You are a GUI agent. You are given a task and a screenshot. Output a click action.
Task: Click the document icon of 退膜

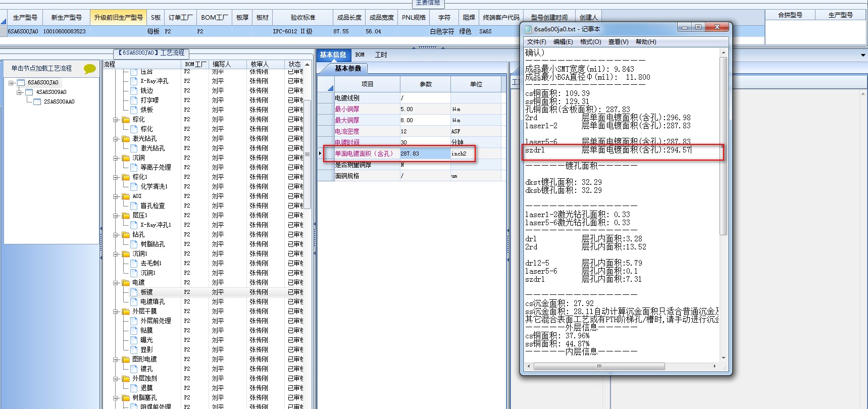[134, 388]
